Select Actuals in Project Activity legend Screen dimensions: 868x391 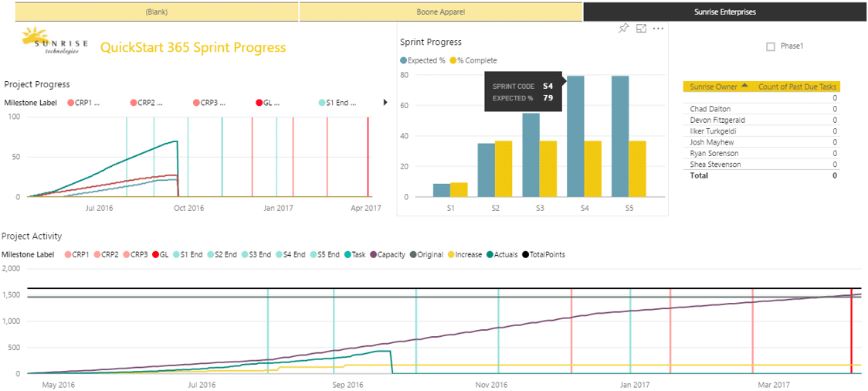tap(502, 255)
